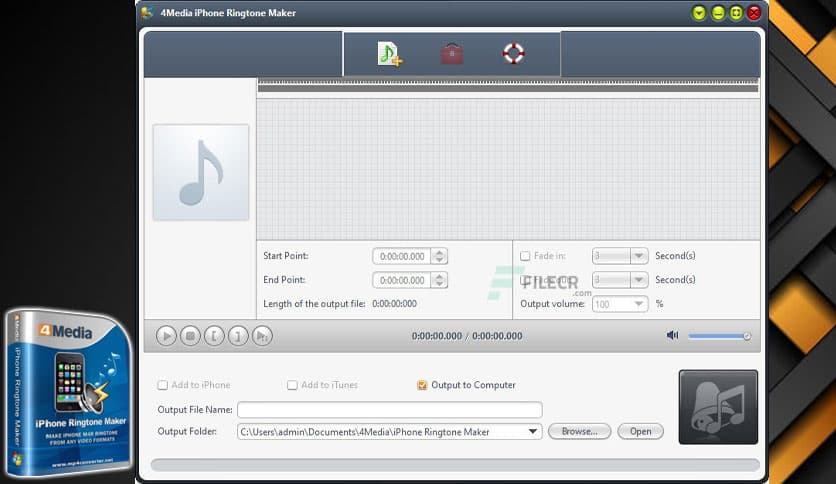
Task: Click the timeline ruler above the waveform
Action: pyautogui.click(x=508, y=85)
